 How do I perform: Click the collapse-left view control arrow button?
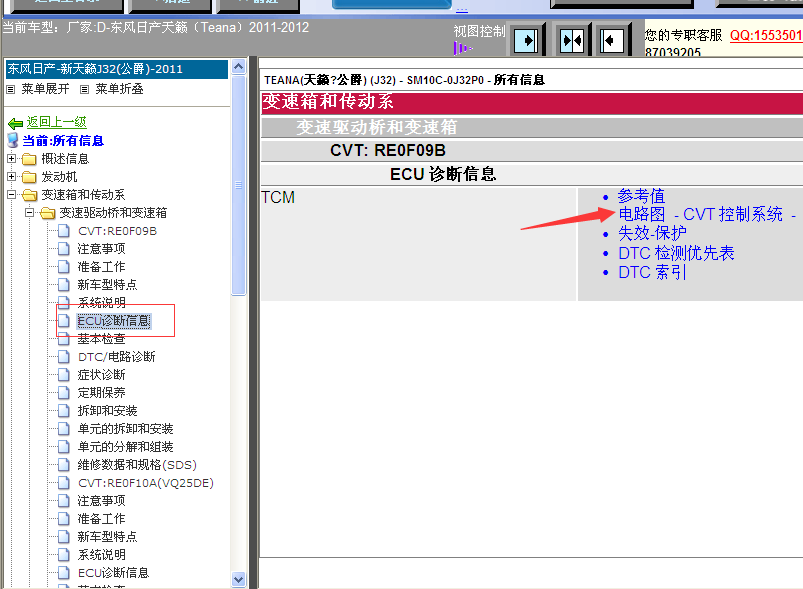click(611, 40)
